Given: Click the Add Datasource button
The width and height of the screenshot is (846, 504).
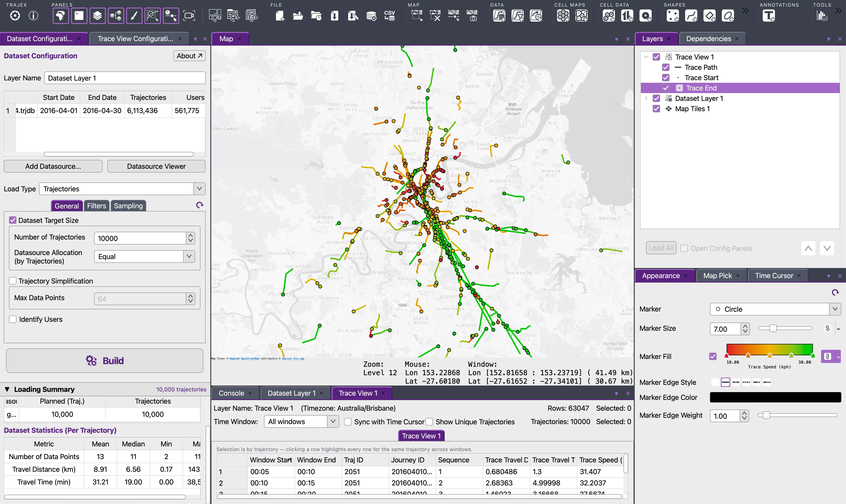Looking at the screenshot, I should click(53, 166).
